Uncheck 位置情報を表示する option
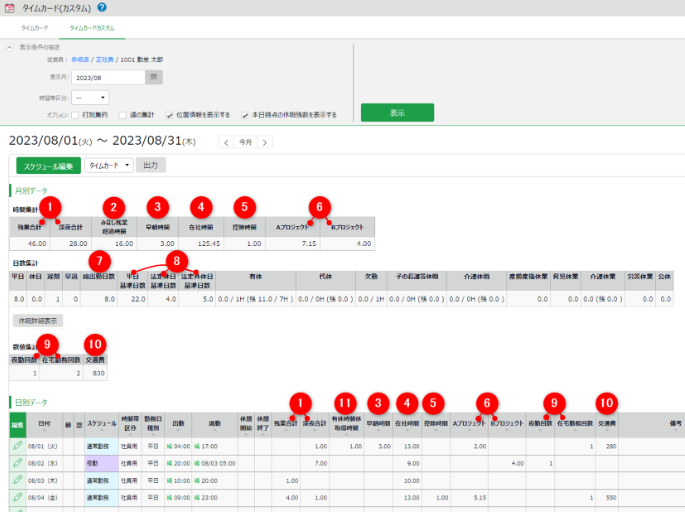This screenshot has height=512, width=685. click(169, 115)
